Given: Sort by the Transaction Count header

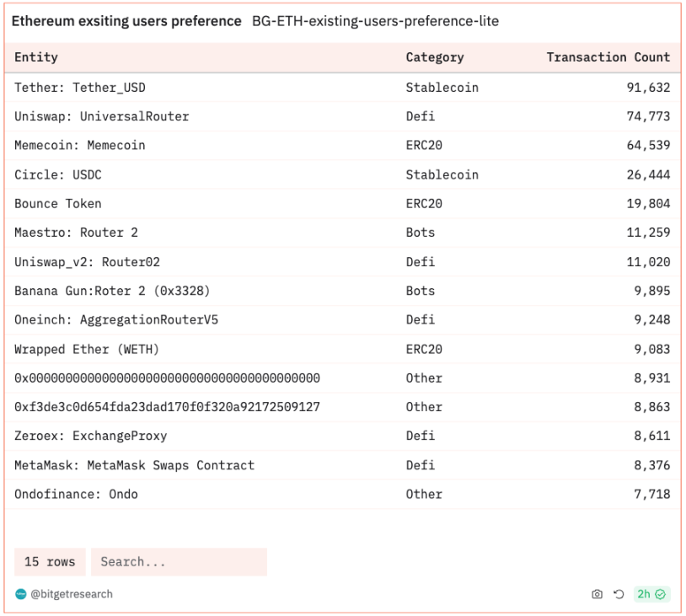Looking at the screenshot, I should pos(608,57).
